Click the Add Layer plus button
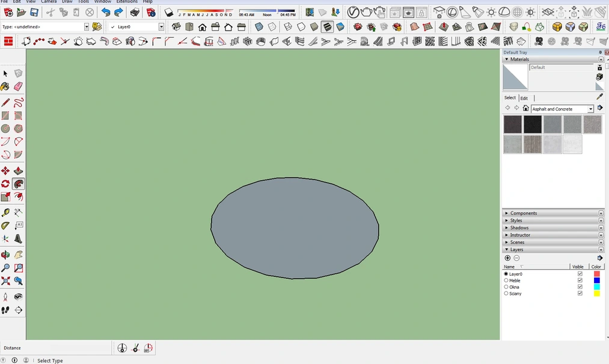609x364 pixels. 507,258
